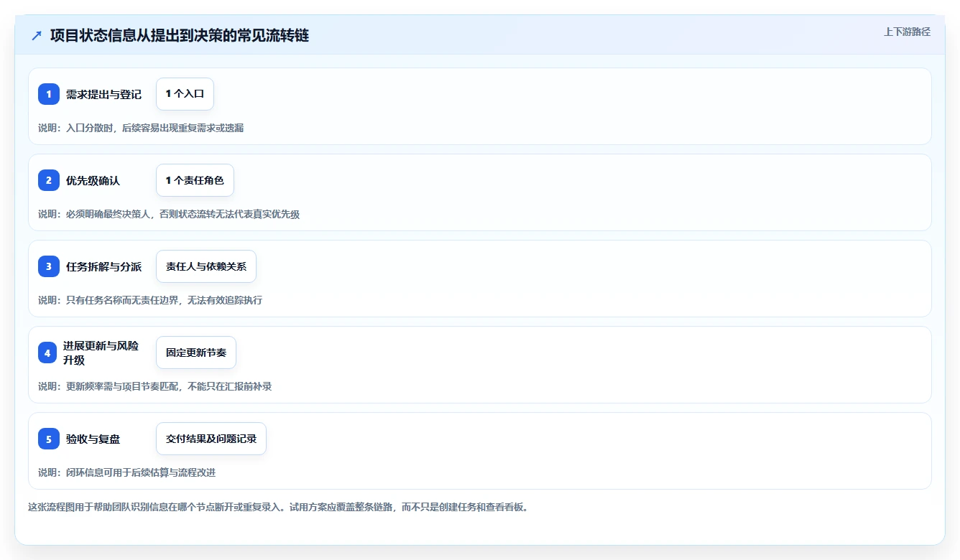960x560 pixels.
Task: Click the note '只有任务名称而无责任边界'
Action: [150, 300]
